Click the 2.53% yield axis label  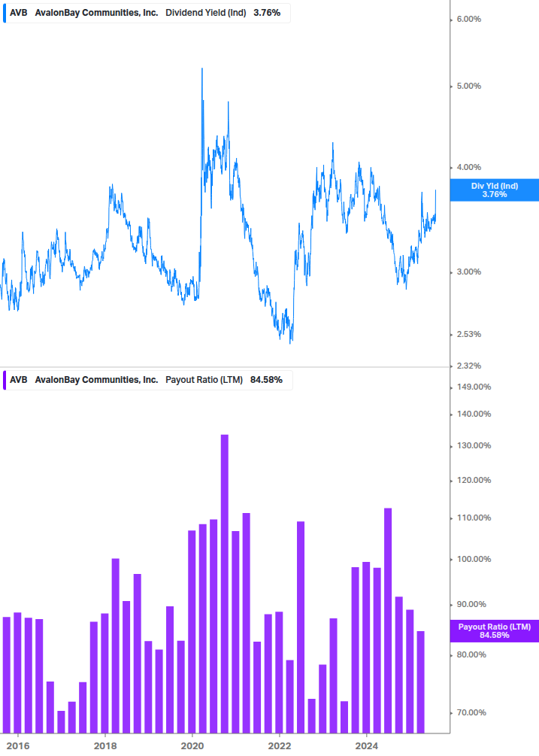pyautogui.click(x=468, y=334)
